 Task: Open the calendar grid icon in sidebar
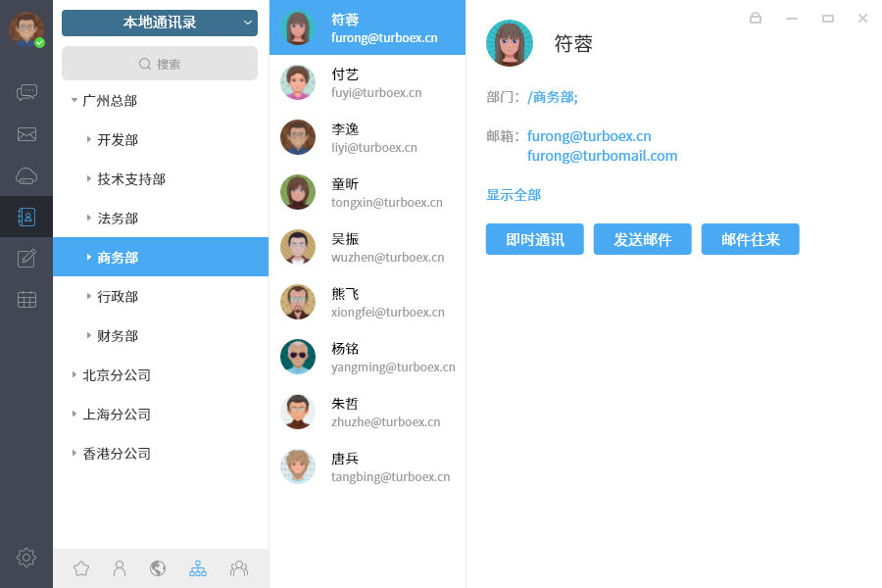pyautogui.click(x=26, y=300)
